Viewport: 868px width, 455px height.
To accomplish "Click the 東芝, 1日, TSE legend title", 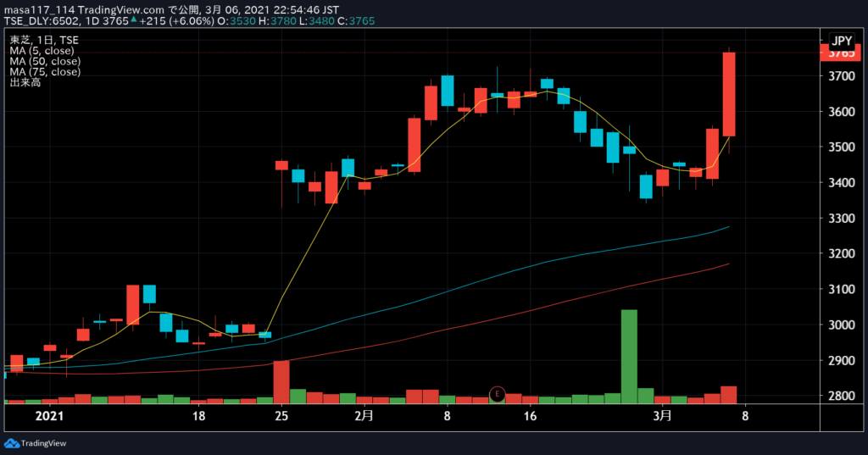I will pyautogui.click(x=44, y=40).
